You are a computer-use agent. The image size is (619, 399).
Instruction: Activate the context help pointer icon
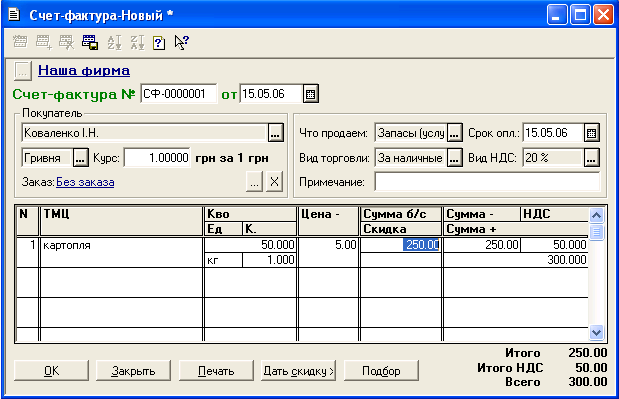182,42
